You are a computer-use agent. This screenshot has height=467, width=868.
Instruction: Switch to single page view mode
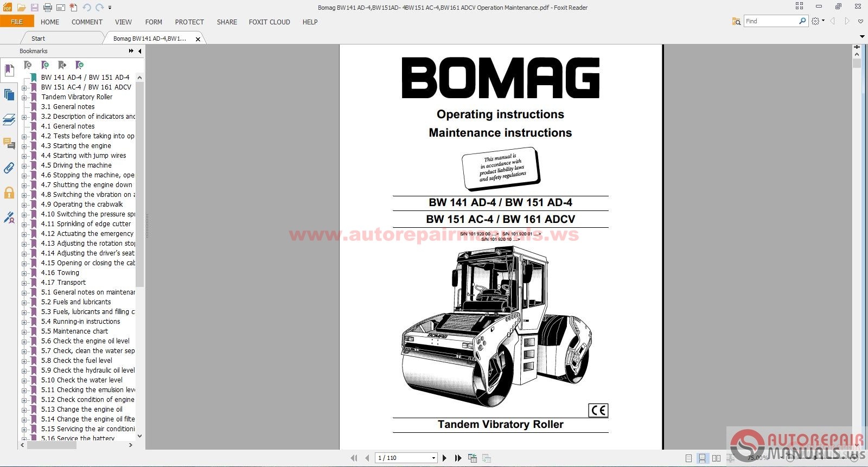(x=688, y=458)
